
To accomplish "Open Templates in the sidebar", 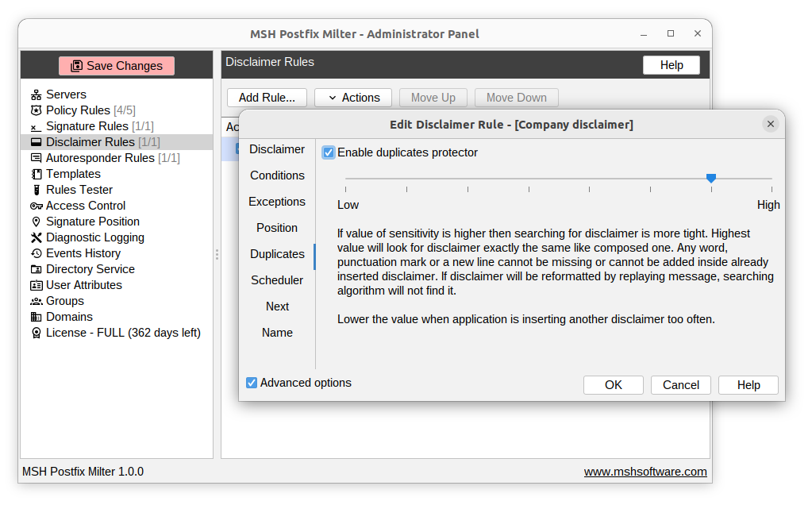I will pyautogui.click(x=117, y=174).
